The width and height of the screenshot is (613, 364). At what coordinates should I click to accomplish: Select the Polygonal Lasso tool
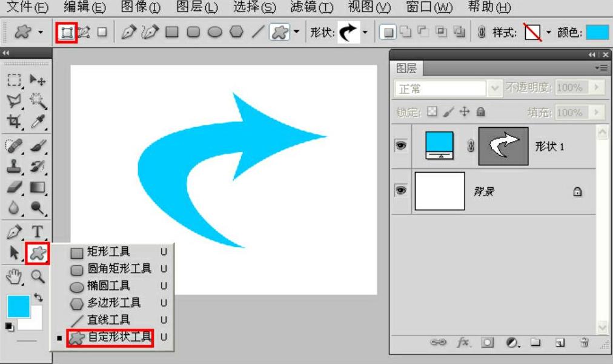click(14, 101)
